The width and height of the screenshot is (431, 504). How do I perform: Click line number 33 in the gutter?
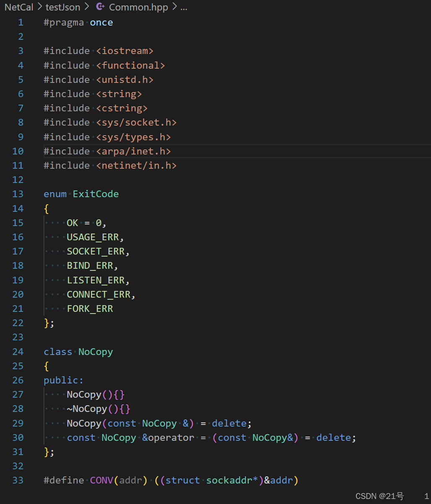[18, 480]
